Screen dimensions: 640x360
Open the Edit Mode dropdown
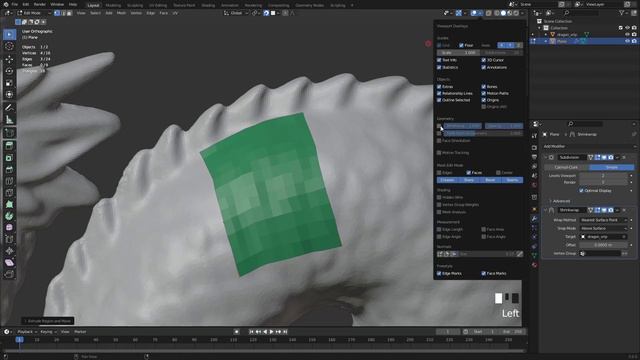tap(33, 13)
